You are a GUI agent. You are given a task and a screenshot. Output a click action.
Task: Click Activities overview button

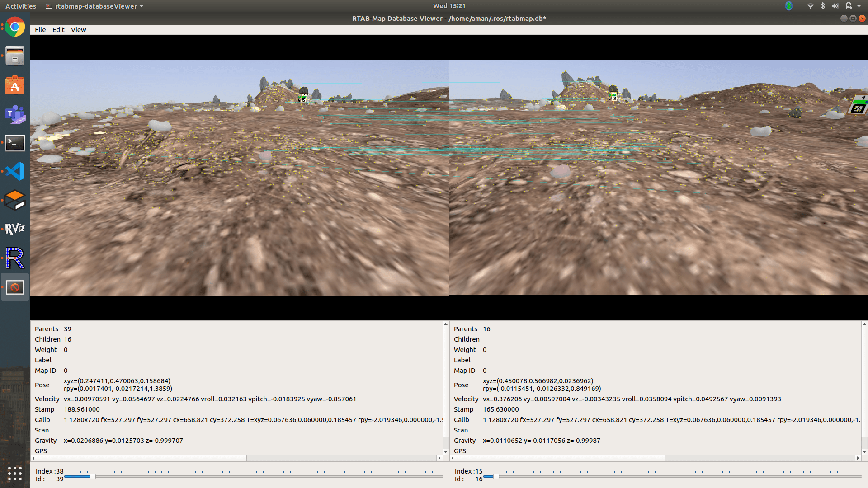(x=21, y=6)
